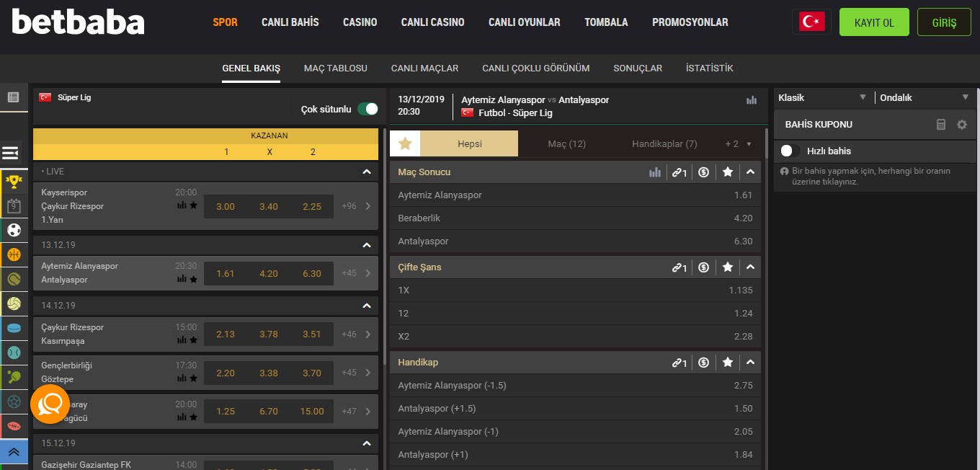Screen dimensions: 980x470
Task: Click the KAYIT OL button
Action: point(874,22)
